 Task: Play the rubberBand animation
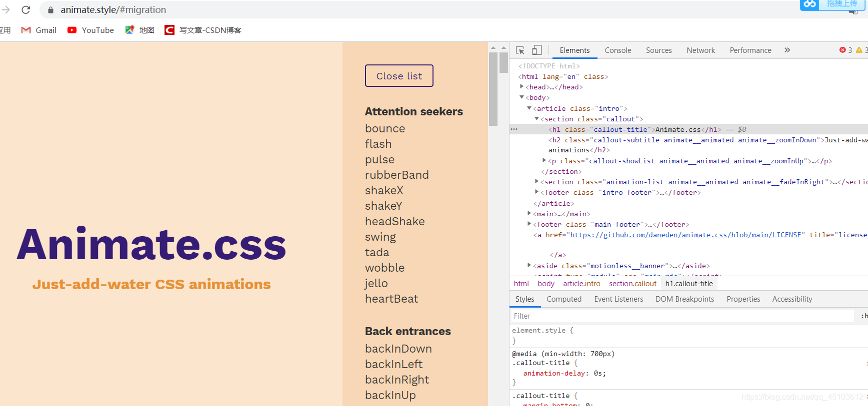pos(396,175)
